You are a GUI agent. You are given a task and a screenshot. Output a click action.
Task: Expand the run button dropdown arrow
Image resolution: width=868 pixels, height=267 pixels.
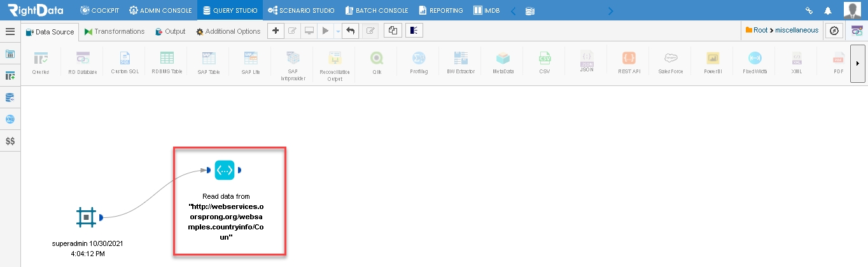coord(338,31)
